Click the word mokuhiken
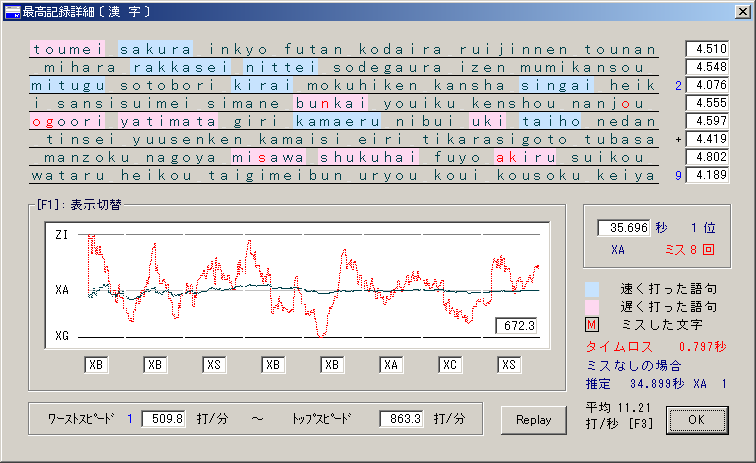This screenshot has height=463, width=756. click(362, 85)
